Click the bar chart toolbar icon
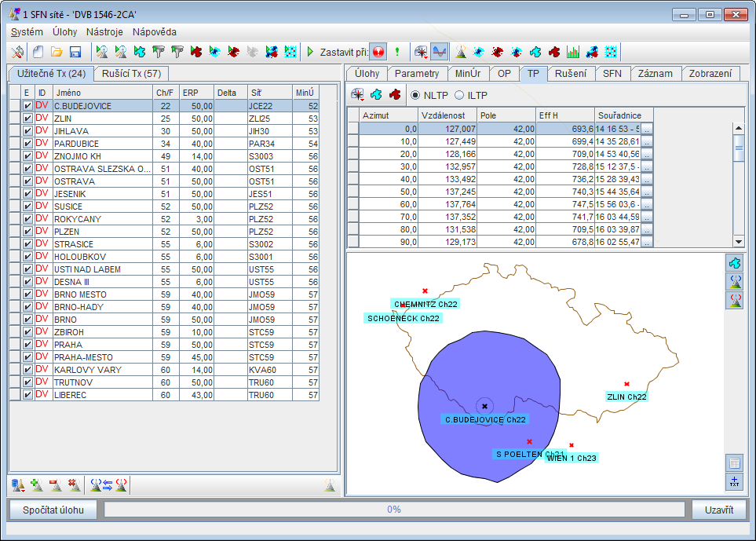This screenshot has height=541, width=756. 573,52
